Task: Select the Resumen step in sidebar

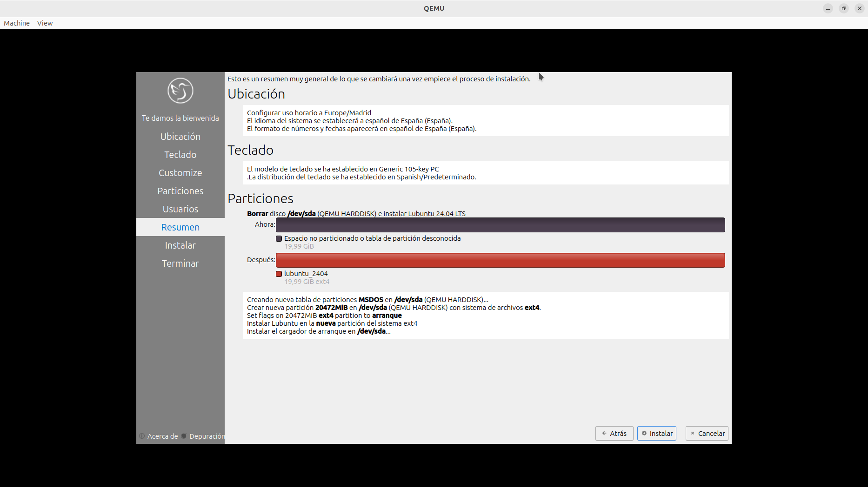Action: pyautogui.click(x=180, y=227)
